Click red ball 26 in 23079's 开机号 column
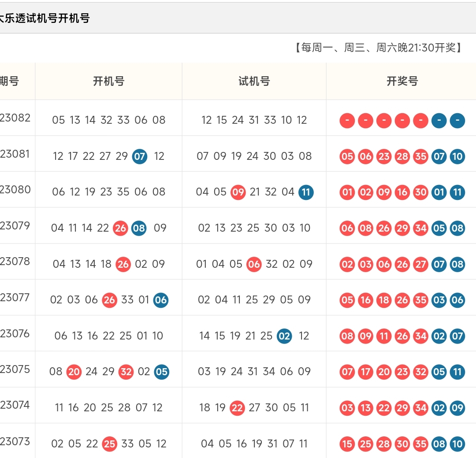Screen dimensions: 476x458 120,228
